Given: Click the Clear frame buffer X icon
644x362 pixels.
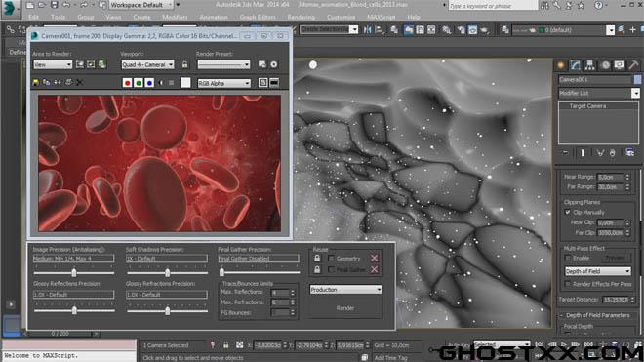Looking at the screenshot, I should (x=79, y=83).
